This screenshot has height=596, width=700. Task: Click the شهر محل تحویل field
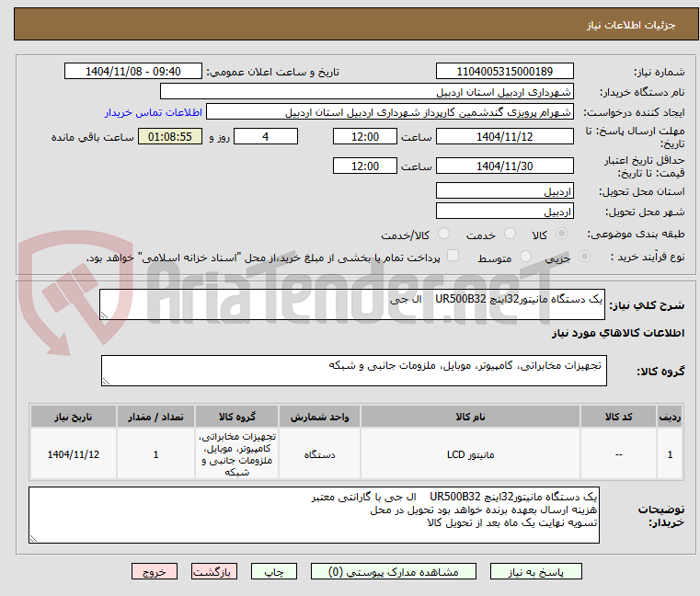click(x=504, y=212)
